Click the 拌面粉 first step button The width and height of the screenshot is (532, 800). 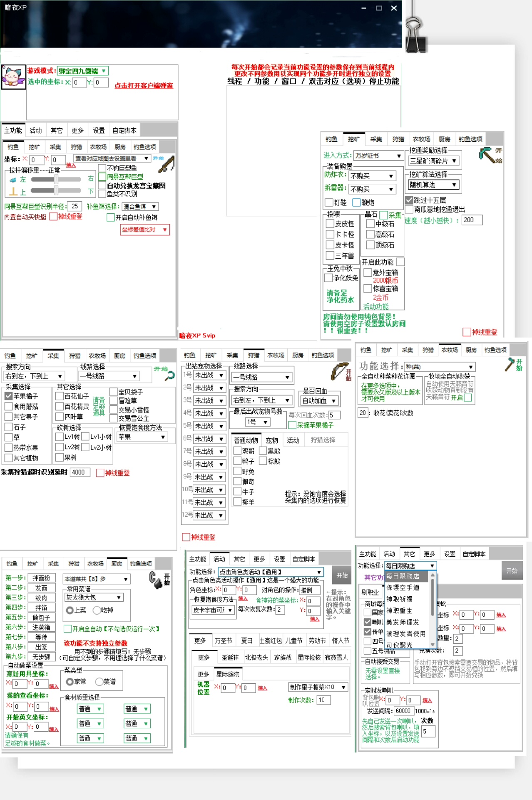[x=41, y=578]
